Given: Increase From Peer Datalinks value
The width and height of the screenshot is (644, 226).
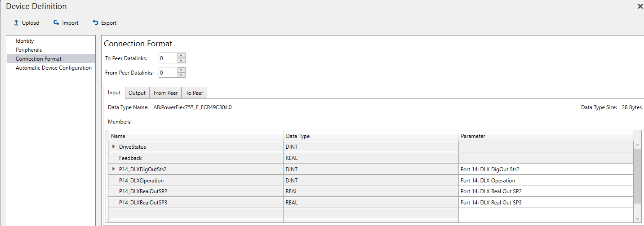Looking at the screenshot, I should click(x=181, y=70).
